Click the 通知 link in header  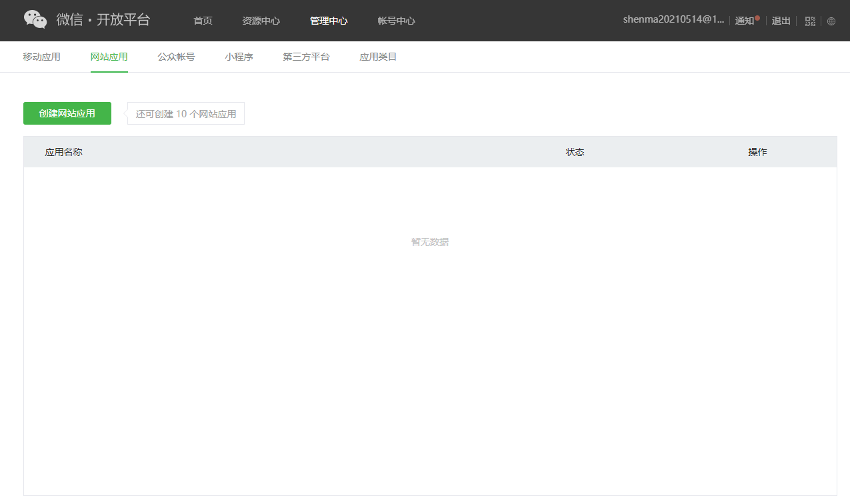(x=744, y=21)
